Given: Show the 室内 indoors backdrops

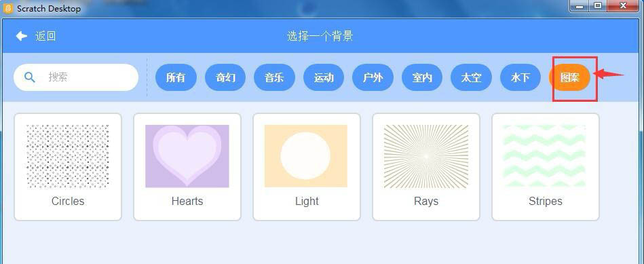Looking at the screenshot, I should point(422,77).
